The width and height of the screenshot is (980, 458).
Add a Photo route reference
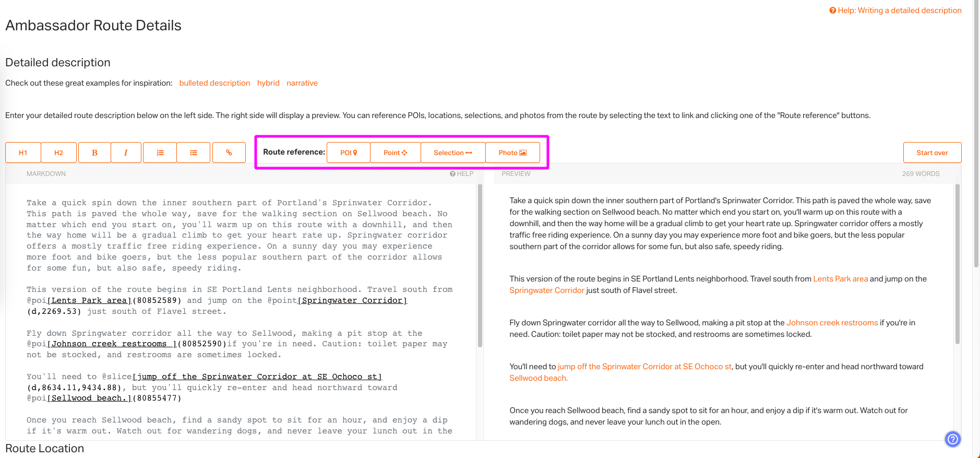pos(512,152)
